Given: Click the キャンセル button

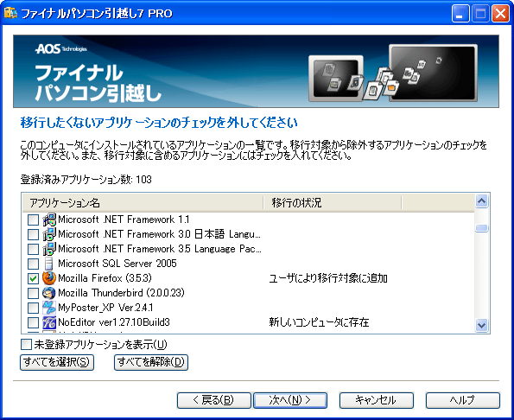Looking at the screenshot, I should pyautogui.click(x=377, y=400).
